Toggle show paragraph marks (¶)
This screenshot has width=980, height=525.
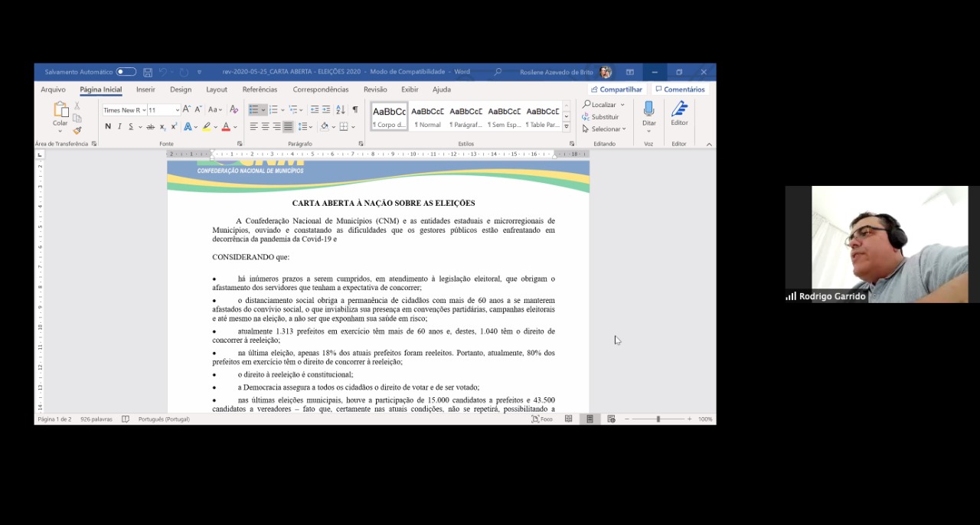(x=354, y=110)
